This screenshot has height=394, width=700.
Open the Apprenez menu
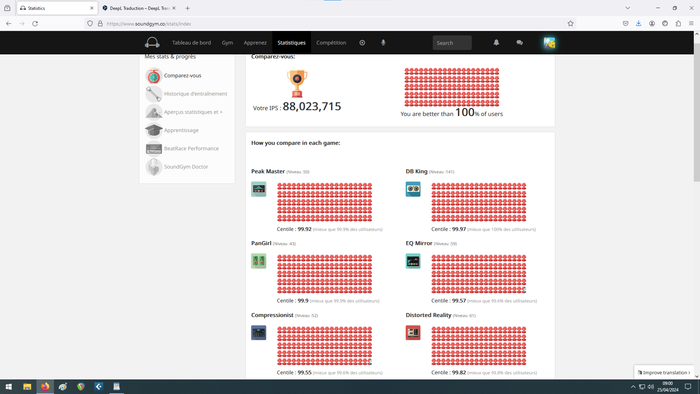point(255,43)
